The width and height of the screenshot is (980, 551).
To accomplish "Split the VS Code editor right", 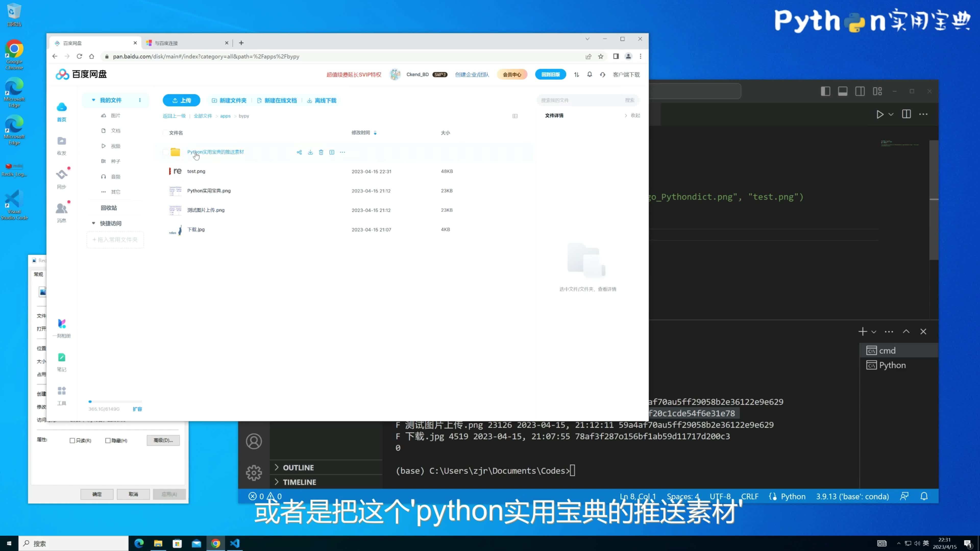I will 906,114.
